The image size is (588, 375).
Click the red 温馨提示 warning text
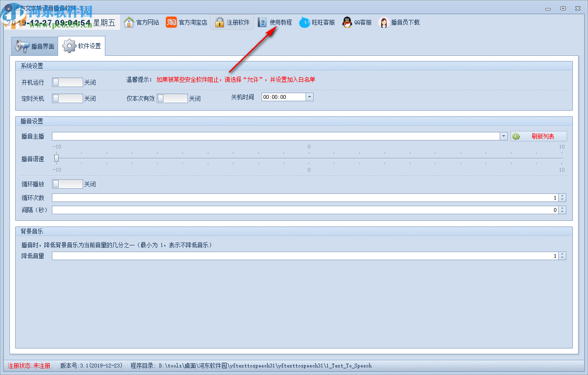[x=236, y=79]
